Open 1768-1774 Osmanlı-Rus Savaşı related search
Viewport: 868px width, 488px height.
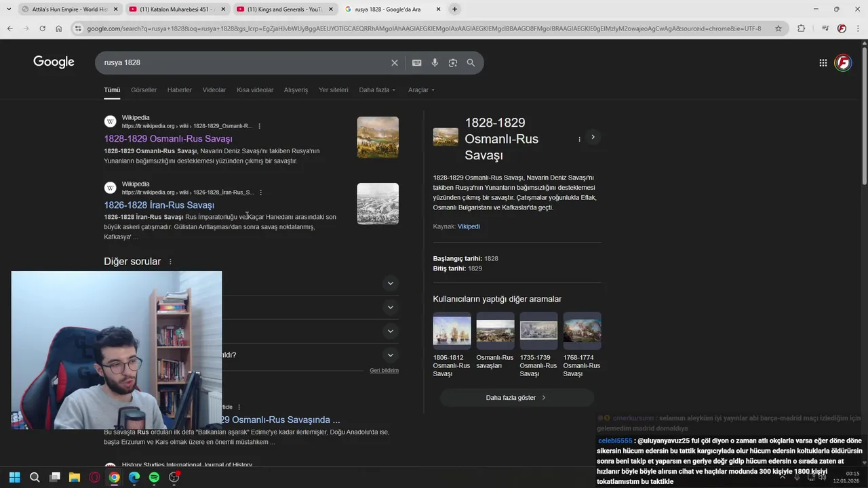click(x=582, y=345)
